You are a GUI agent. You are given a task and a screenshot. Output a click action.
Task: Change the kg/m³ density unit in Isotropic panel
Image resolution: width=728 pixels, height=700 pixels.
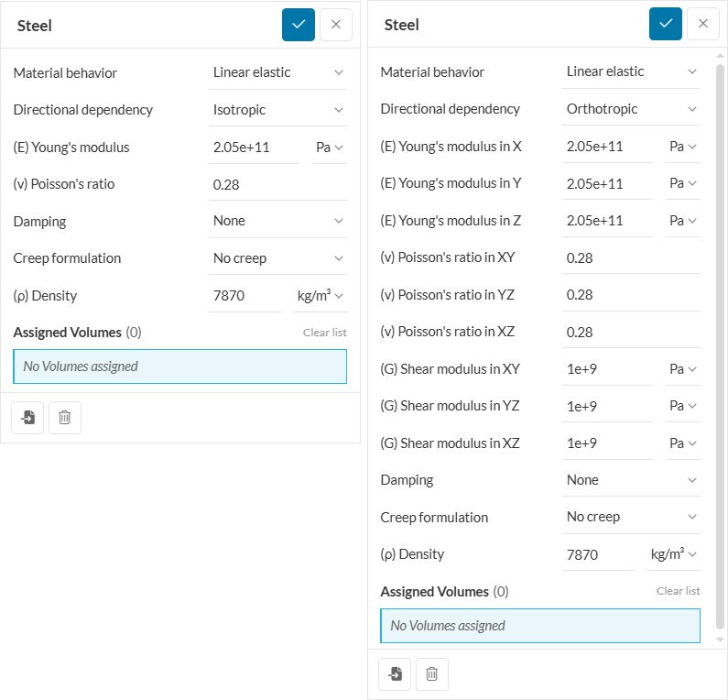pos(320,296)
